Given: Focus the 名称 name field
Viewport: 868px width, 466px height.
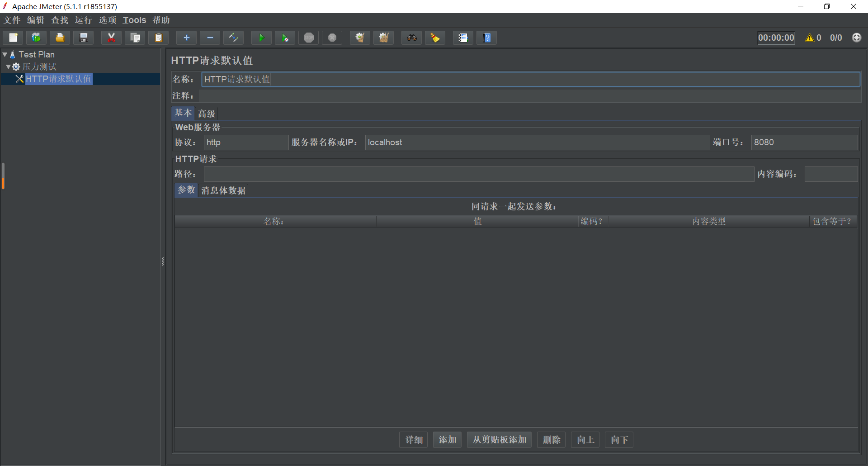Looking at the screenshot, I should [x=531, y=79].
